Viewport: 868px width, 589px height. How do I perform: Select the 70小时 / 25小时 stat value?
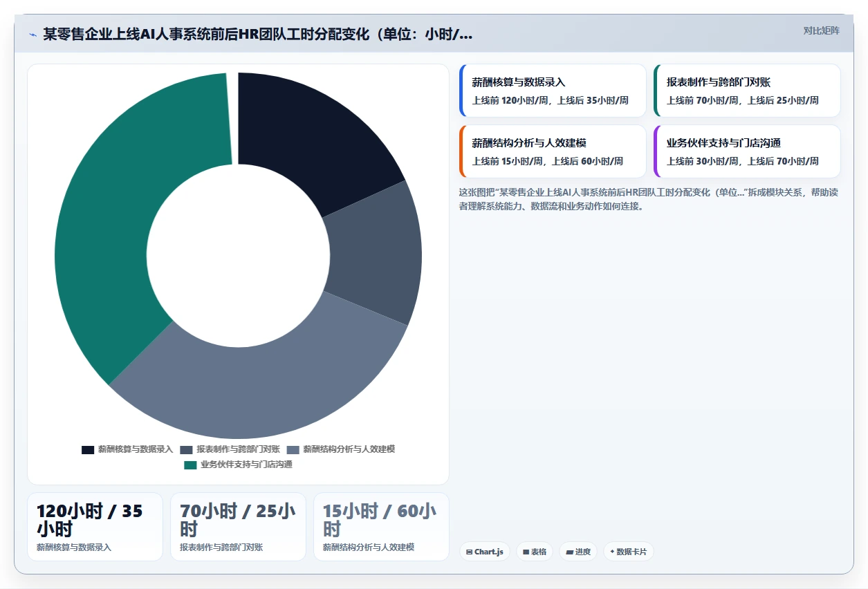237,520
